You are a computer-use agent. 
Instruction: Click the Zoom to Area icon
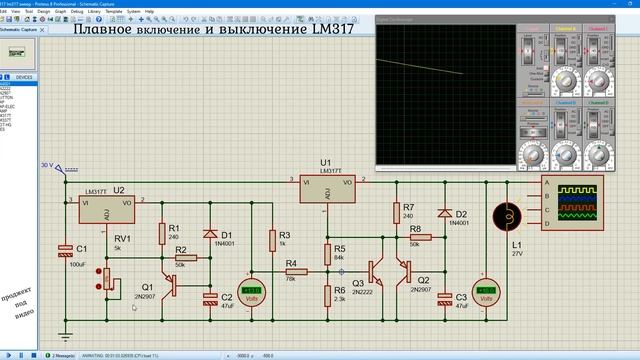tap(172, 19)
